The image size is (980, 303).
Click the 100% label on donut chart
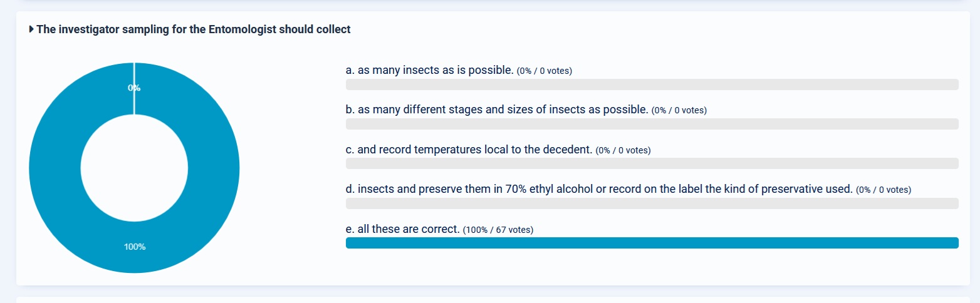[x=134, y=247]
